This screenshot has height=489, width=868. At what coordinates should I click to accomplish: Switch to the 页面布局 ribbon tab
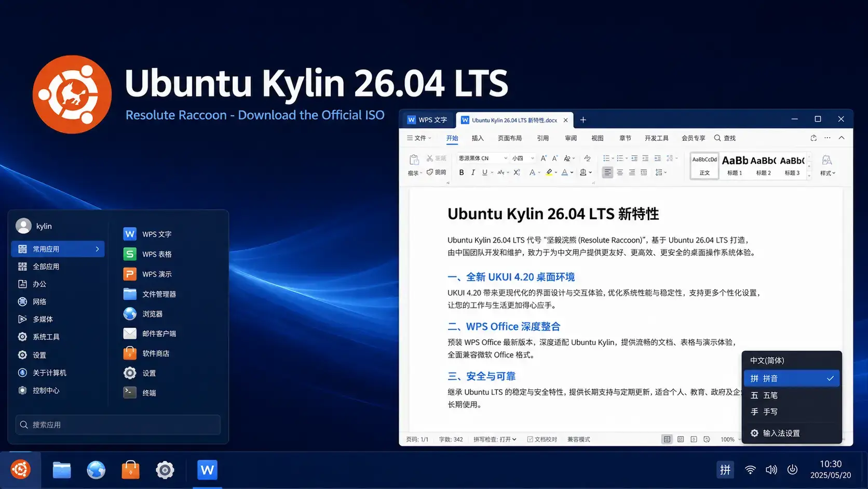point(510,138)
